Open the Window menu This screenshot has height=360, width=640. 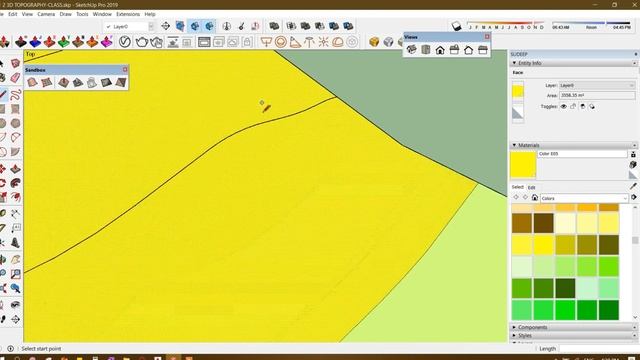[x=102, y=14]
